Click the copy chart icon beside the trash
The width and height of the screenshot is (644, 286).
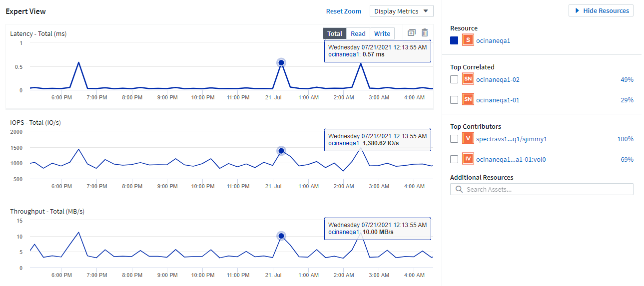tap(411, 33)
